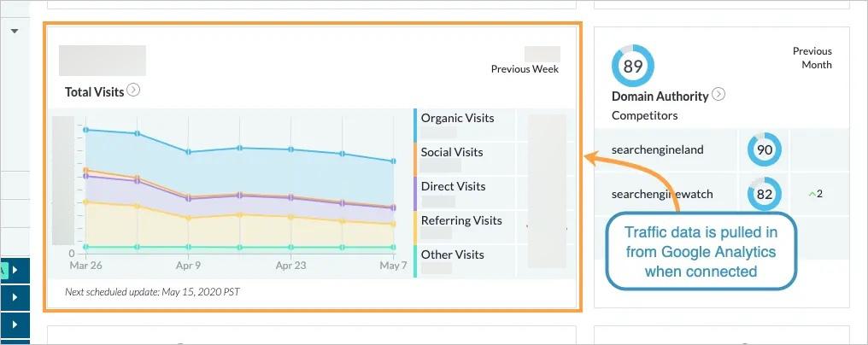Click searchenginewatch's 82 score ring
868x345 pixels.
[x=765, y=194]
